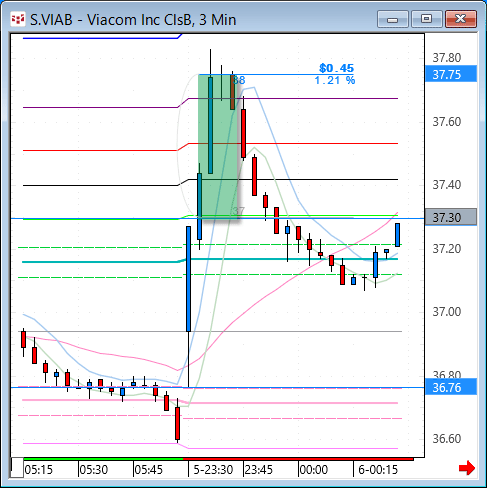Click the $0.45 measurement label
Image resolution: width=487 pixels, height=488 pixels.
[336, 68]
